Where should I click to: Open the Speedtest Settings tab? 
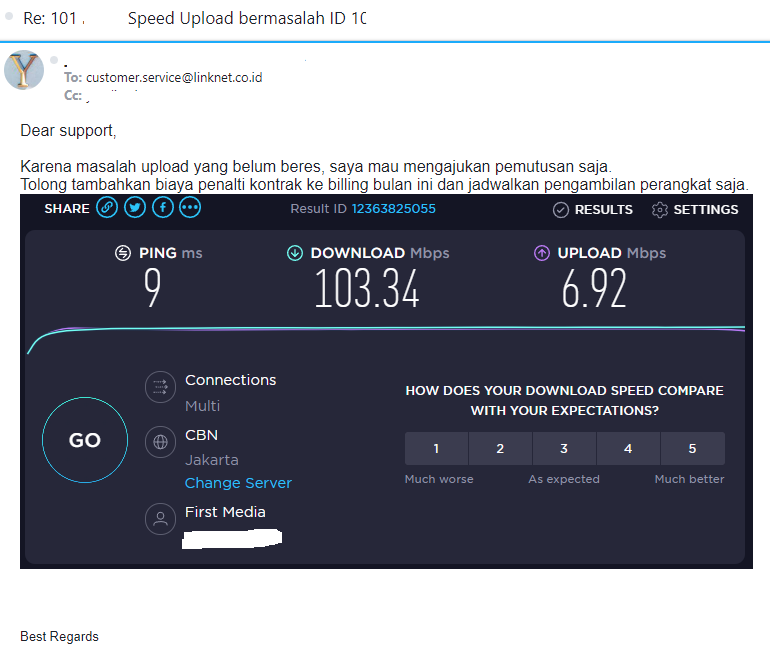coord(695,210)
